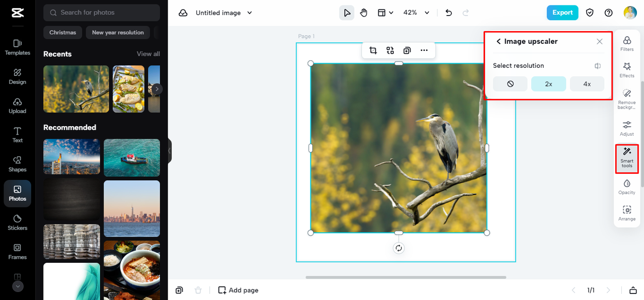Click the Export button
The image size is (644, 300).
click(562, 13)
